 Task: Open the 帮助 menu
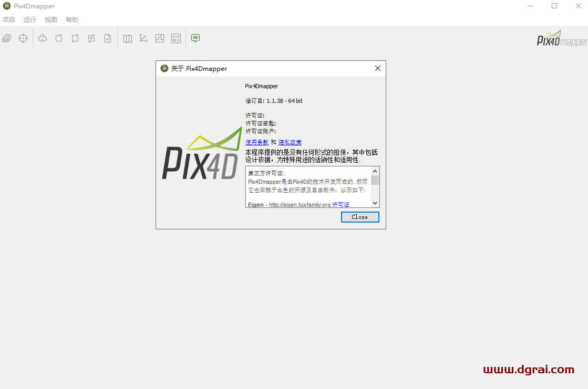pos(71,19)
